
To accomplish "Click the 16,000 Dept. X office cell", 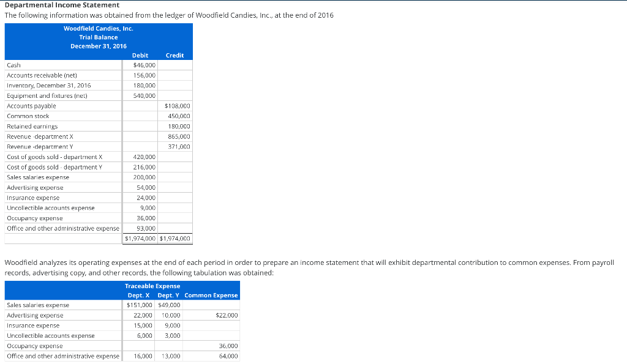I will coord(143,356).
